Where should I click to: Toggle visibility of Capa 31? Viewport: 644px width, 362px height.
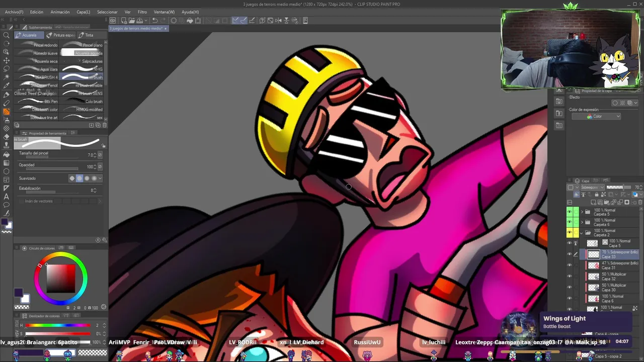coord(570,265)
